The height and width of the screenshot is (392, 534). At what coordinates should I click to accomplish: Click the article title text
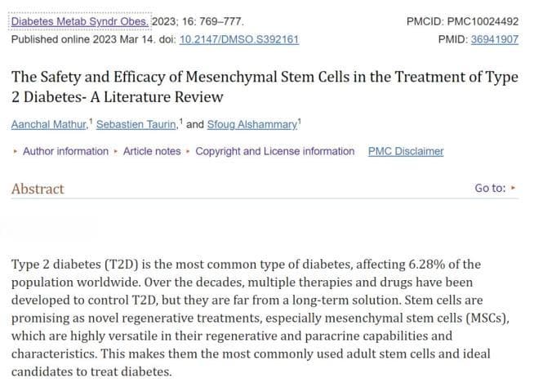pos(265,87)
